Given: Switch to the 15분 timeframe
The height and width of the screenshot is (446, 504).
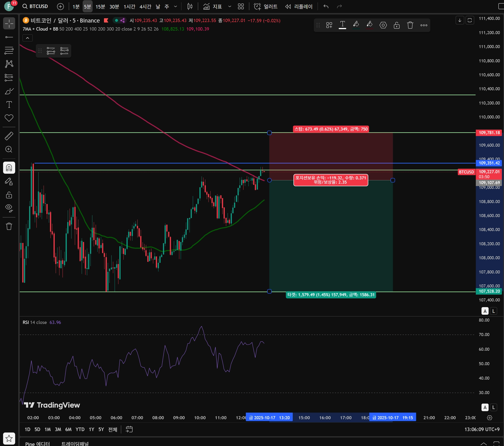Looking at the screenshot, I should coord(100,7).
